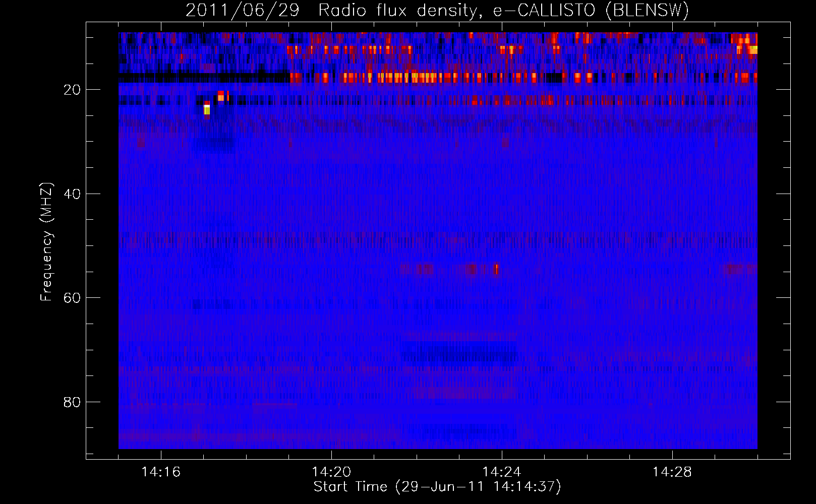
Task: Click the 40 MHz frequency tick label
Action: [x=73, y=194]
